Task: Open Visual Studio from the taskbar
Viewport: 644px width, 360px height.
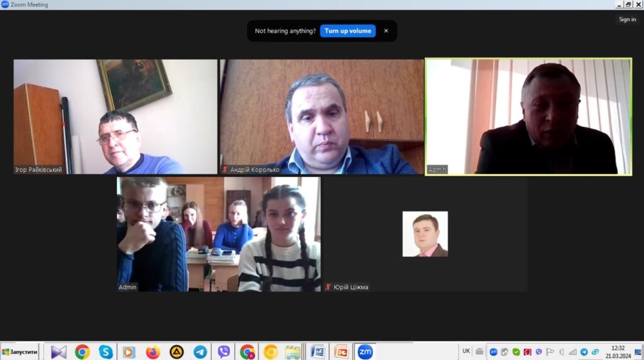Action: 58,352
